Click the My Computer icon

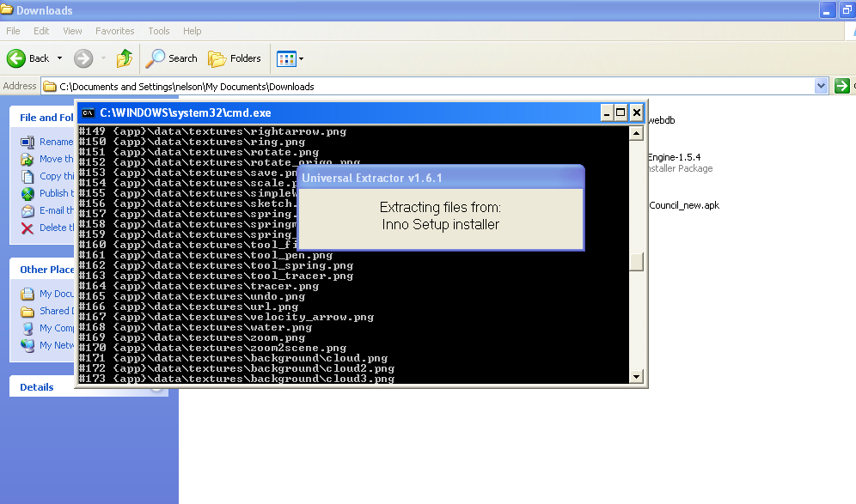[x=28, y=328]
